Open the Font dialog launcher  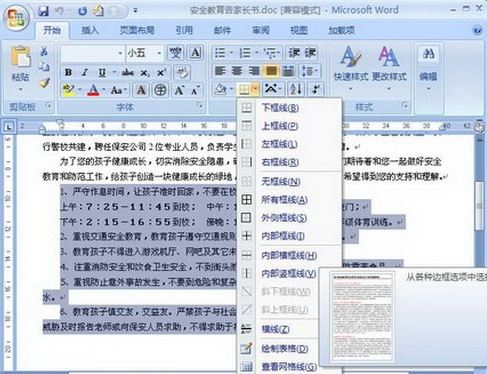[x=200, y=106]
